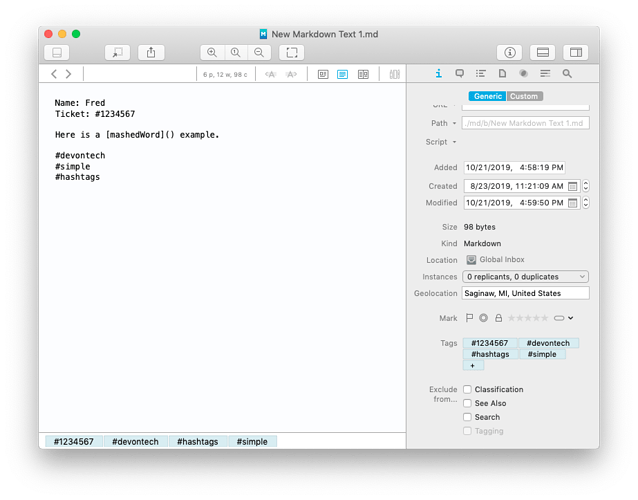Screen dimensions: 638x500
Task: Open the Annotations inspector tab
Action: click(x=460, y=74)
